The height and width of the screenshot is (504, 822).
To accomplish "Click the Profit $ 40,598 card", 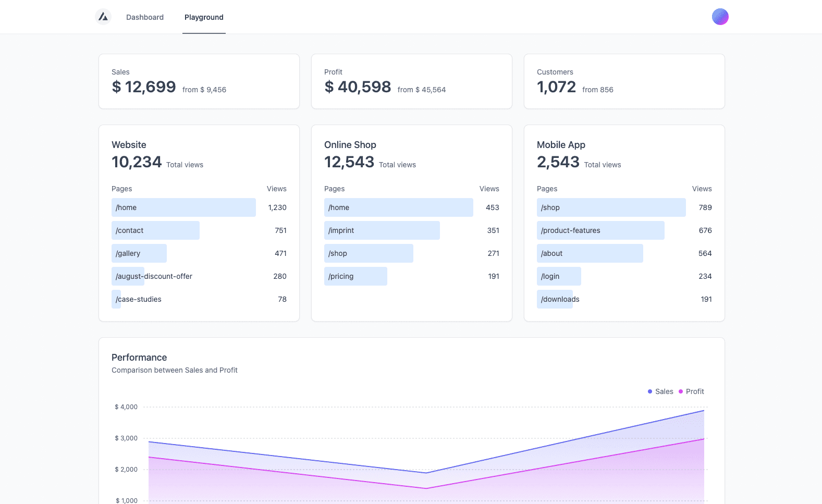I will [411, 81].
